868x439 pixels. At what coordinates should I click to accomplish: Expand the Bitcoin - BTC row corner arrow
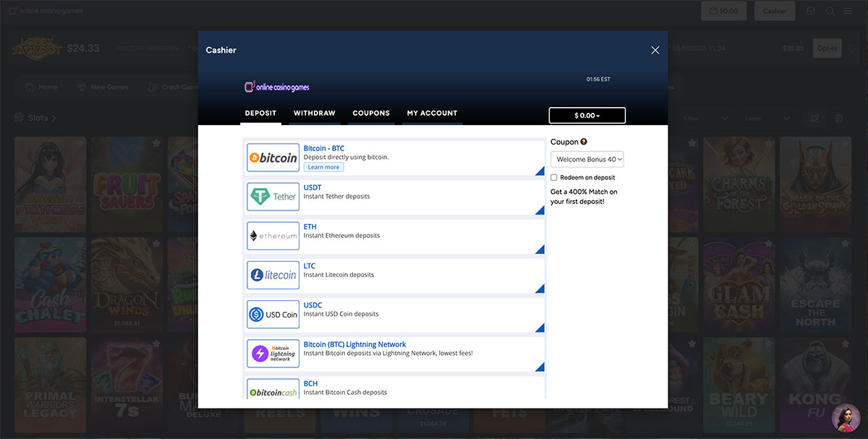540,171
